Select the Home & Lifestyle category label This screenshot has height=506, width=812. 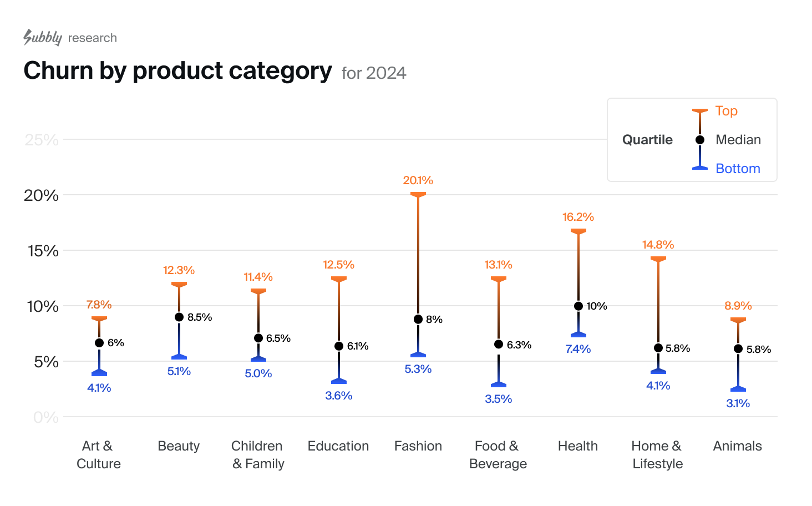coord(657,454)
